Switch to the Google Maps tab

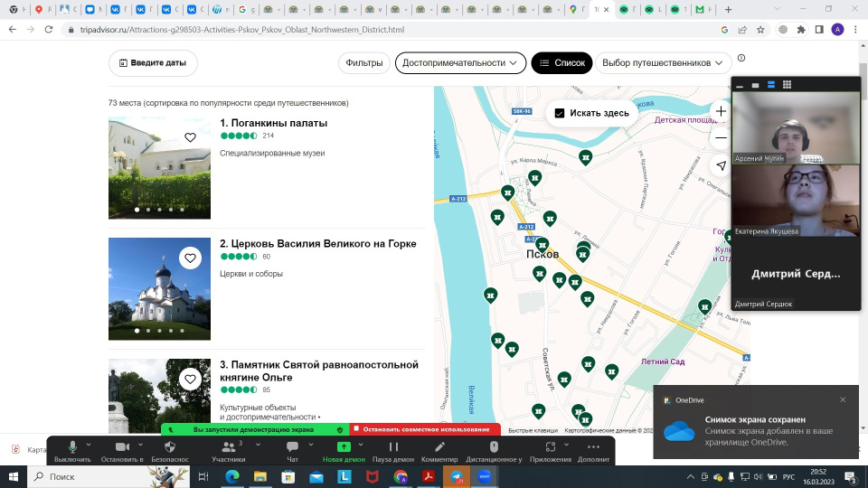pyautogui.click(x=576, y=9)
